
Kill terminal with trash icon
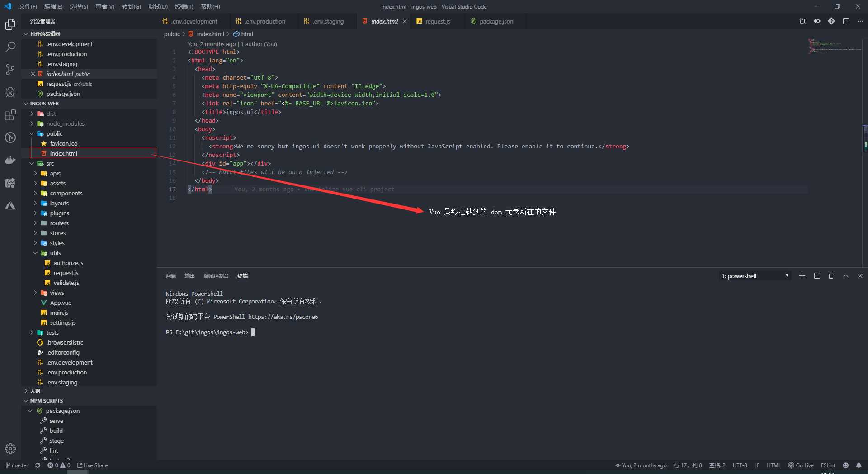click(831, 276)
